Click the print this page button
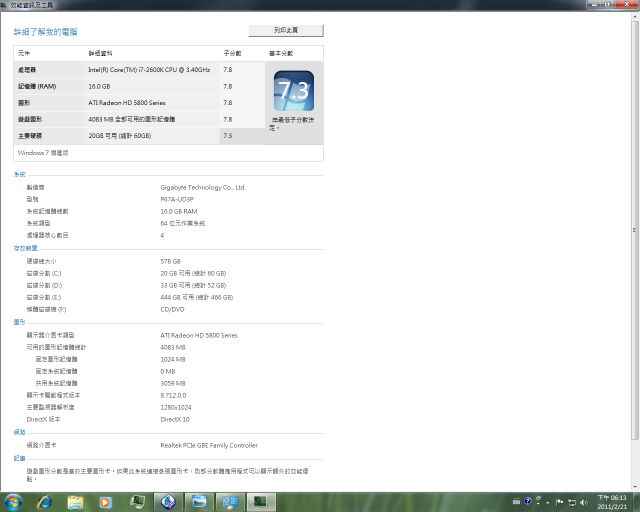The width and height of the screenshot is (640, 512). pyautogui.click(x=286, y=30)
